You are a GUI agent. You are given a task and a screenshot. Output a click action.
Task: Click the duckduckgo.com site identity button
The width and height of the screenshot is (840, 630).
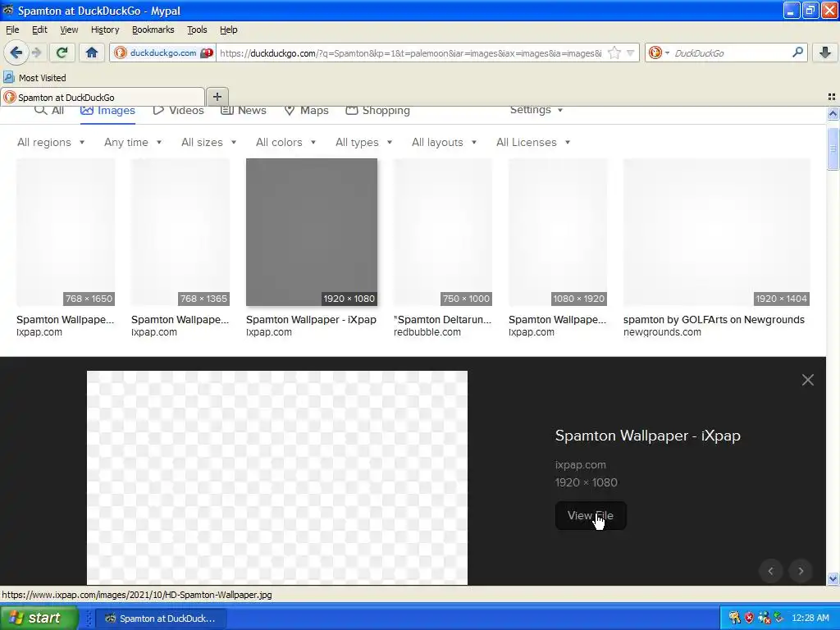163,52
